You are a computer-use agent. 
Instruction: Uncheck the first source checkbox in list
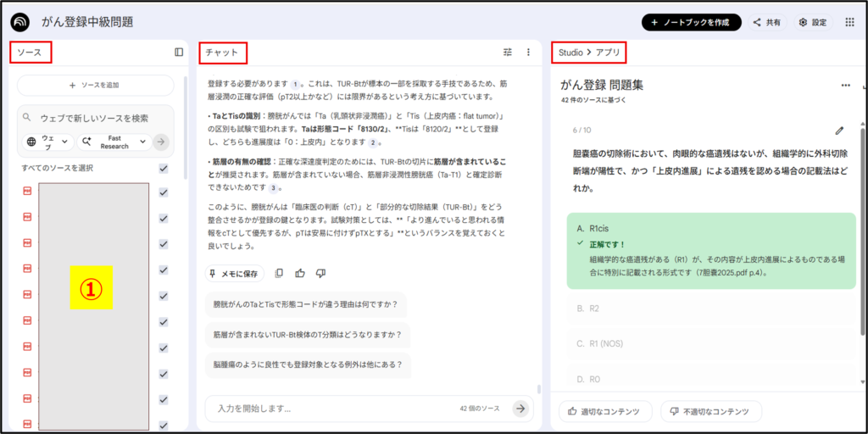pyautogui.click(x=164, y=192)
